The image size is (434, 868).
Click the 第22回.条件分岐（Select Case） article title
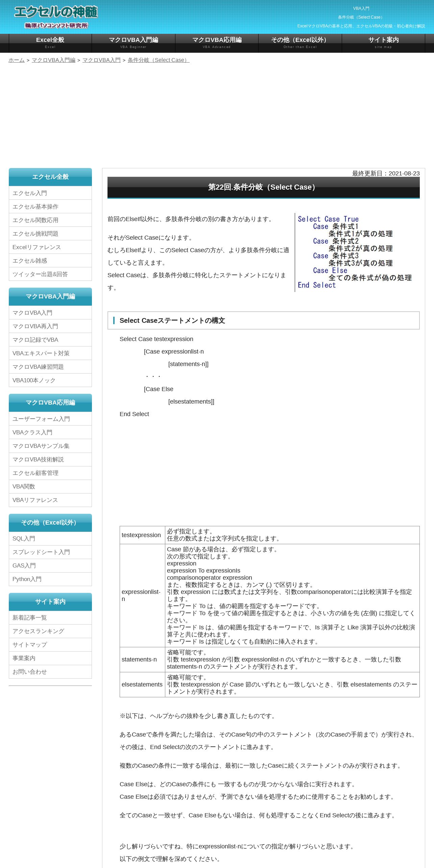tap(264, 187)
